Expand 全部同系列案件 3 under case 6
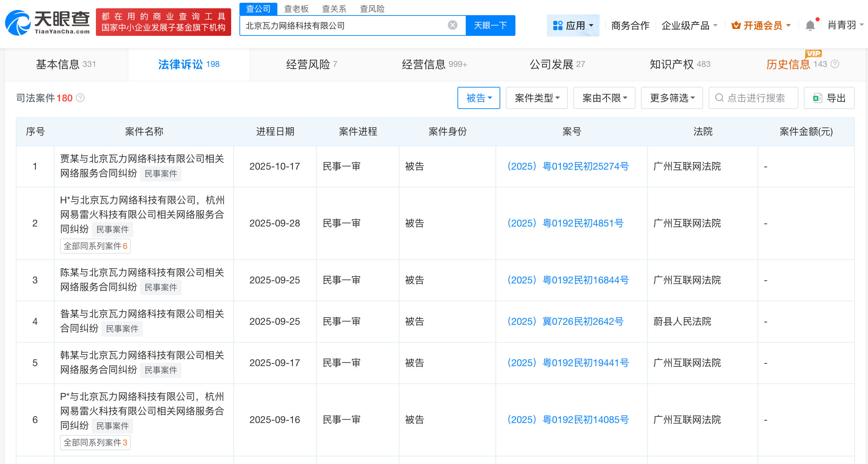This screenshot has width=868, height=464. [95, 443]
